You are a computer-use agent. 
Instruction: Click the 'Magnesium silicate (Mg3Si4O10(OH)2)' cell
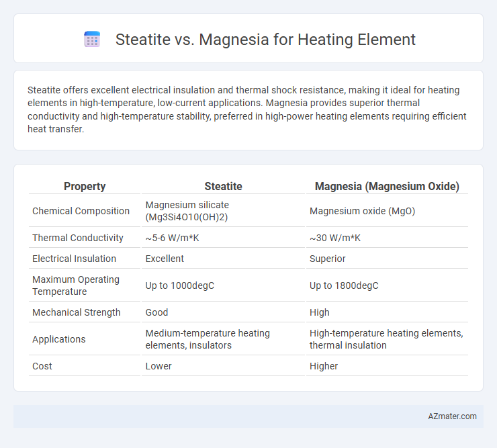tap(187, 211)
